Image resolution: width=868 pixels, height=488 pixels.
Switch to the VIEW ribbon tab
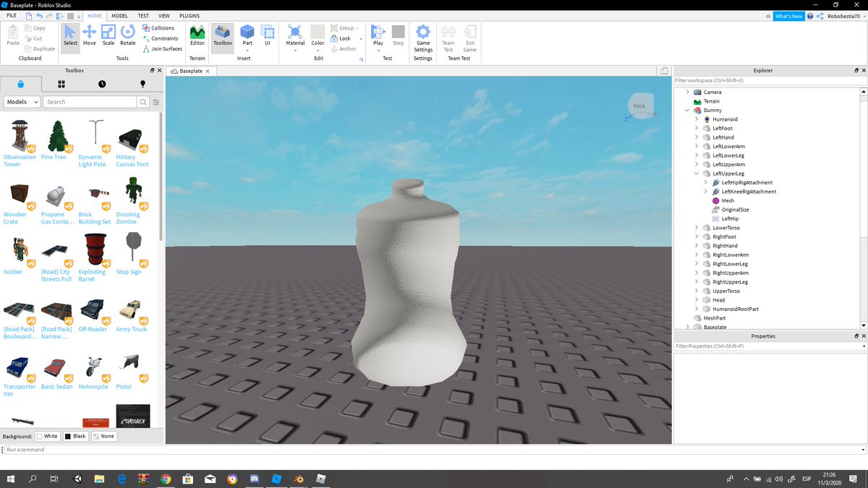[164, 15]
